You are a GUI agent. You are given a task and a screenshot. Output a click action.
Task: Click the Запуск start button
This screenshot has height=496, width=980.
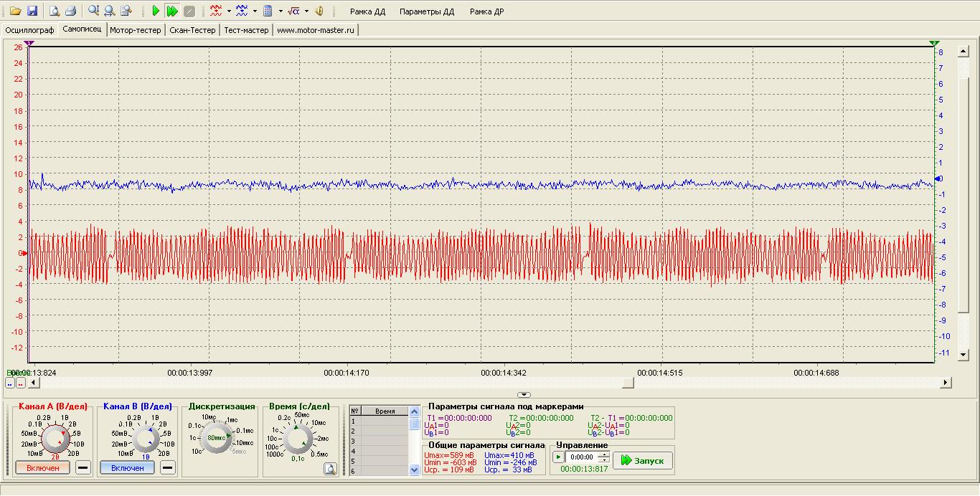(x=643, y=460)
